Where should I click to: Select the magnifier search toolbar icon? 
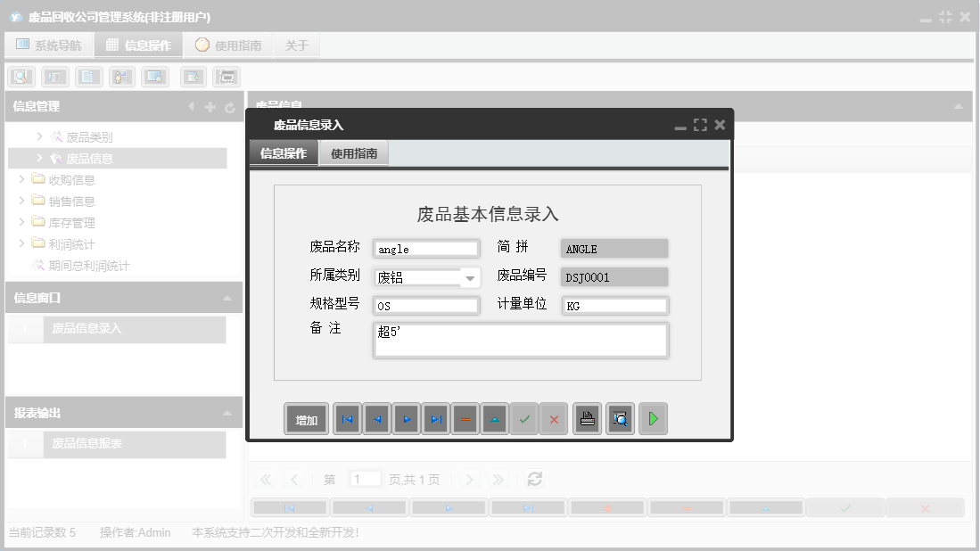pos(20,76)
